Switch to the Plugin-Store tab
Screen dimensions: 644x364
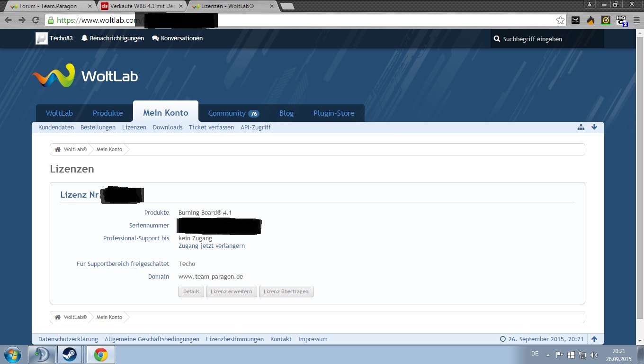333,113
